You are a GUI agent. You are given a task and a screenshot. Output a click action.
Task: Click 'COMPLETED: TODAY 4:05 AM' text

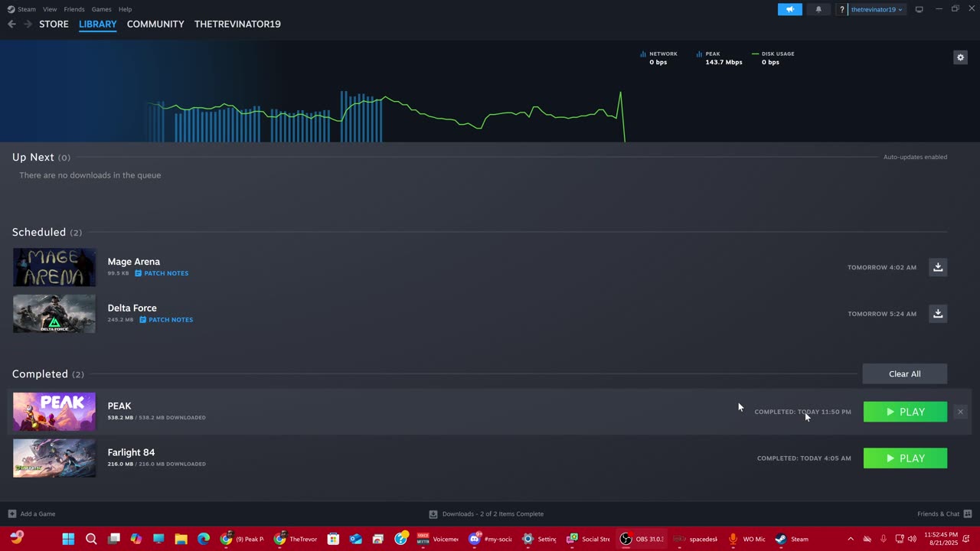(x=804, y=458)
